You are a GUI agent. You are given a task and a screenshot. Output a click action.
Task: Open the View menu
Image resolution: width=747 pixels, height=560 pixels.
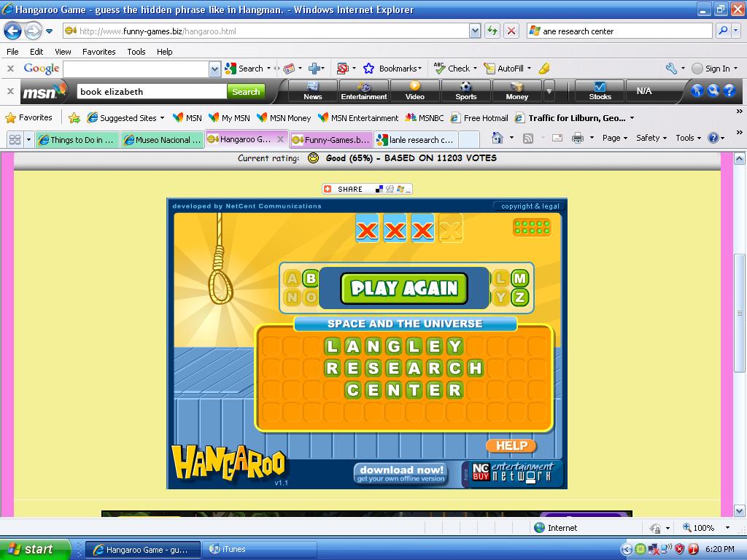click(63, 52)
